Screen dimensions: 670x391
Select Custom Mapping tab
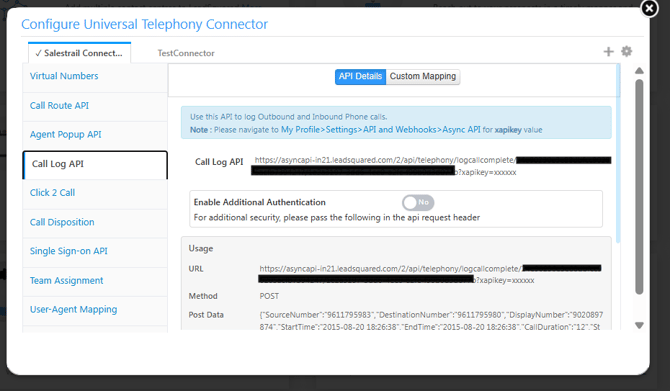point(423,76)
